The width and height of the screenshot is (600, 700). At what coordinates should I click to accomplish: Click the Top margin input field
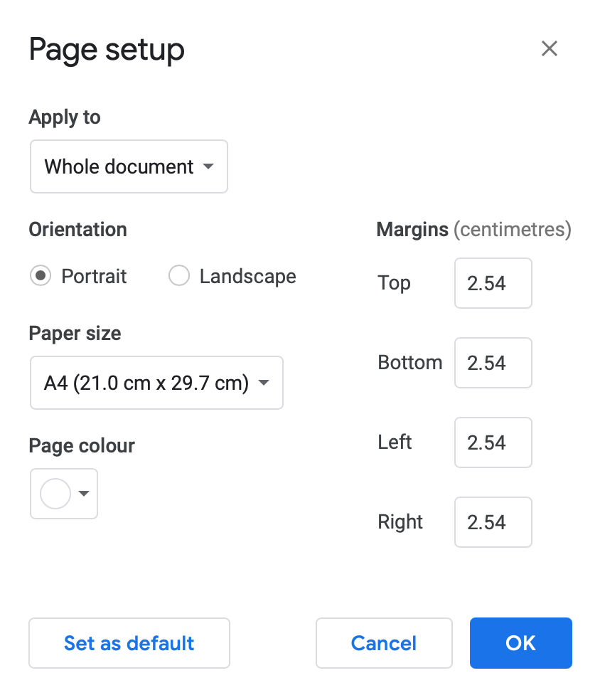[493, 283]
